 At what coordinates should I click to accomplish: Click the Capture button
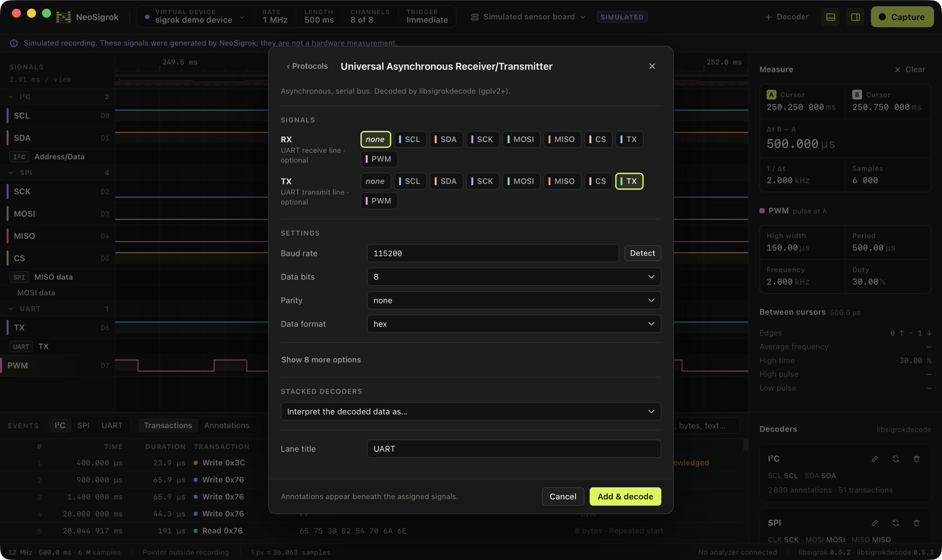tap(902, 17)
